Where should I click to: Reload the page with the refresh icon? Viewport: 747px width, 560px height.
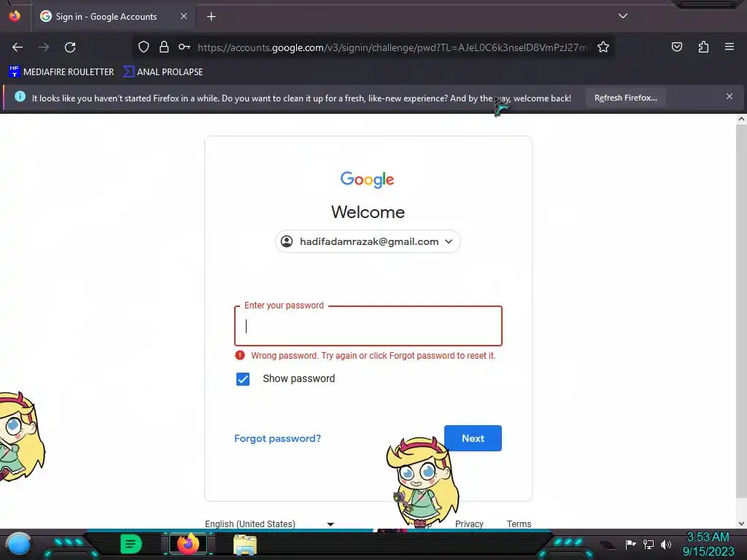[70, 47]
